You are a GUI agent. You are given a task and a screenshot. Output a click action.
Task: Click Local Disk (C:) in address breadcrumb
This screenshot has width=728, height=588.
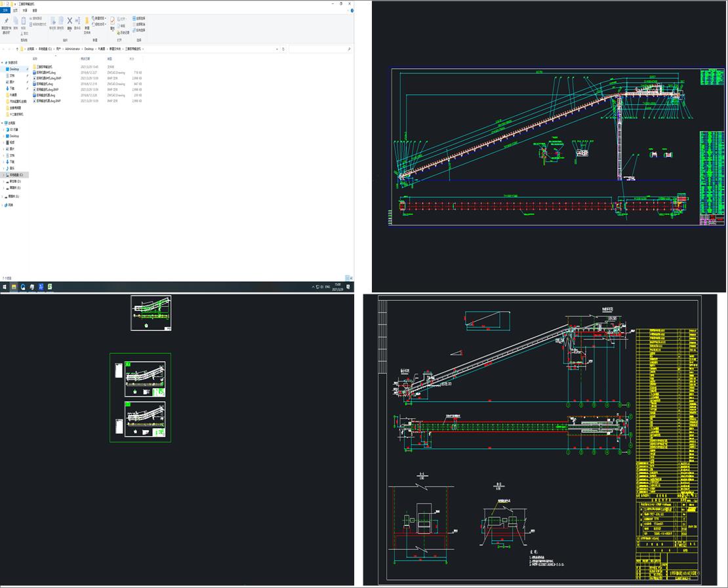[45, 49]
